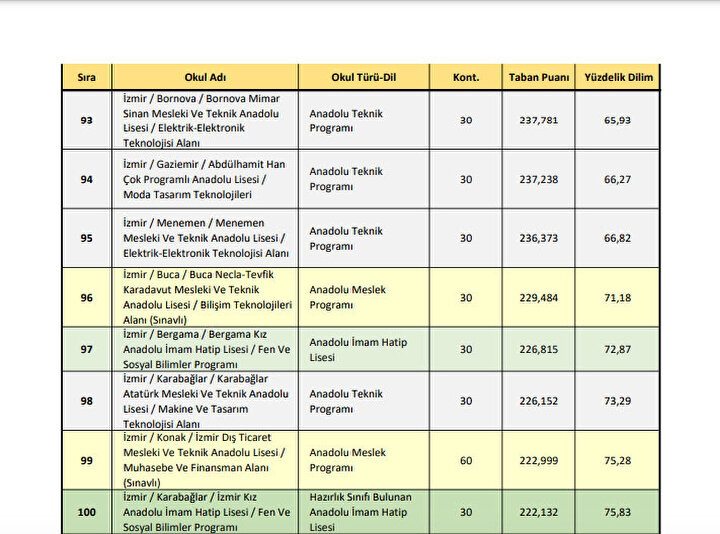Click percentile value 73,29

tap(618, 401)
